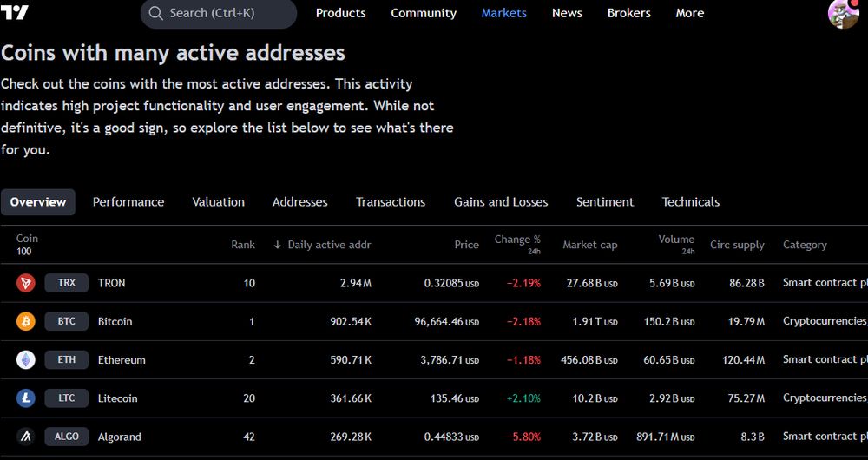Image resolution: width=868 pixels, height=460 pixels.
Task: Switch to the Performance tab
Action: point(128,202)
